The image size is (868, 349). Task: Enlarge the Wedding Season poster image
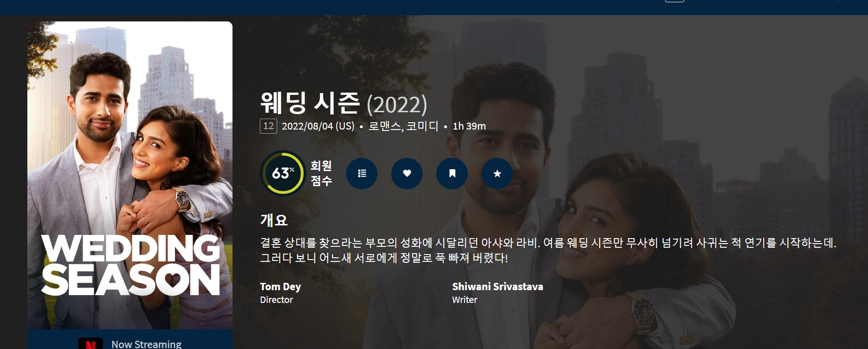130,176
